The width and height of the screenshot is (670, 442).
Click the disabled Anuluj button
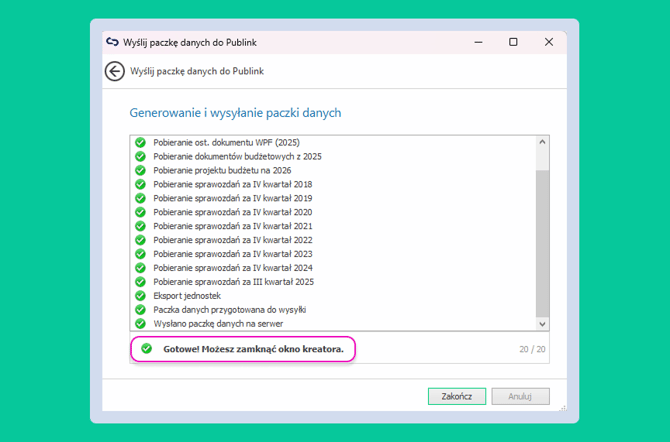[x=520, y=396]
